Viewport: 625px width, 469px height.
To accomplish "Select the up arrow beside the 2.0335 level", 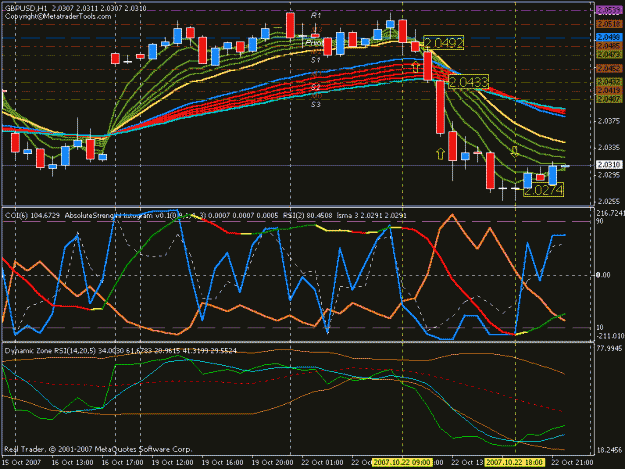I will pyautogui.click(x=440, y=154).
